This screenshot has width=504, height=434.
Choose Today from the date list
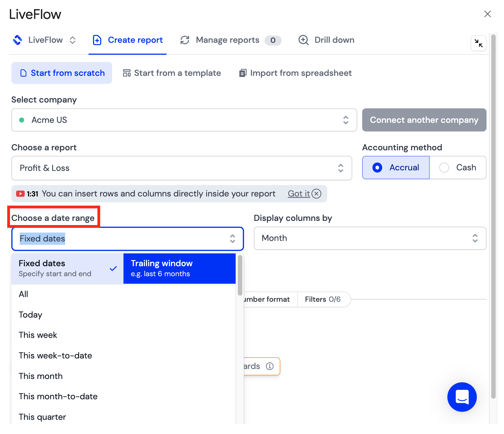[x=124, y=315]
